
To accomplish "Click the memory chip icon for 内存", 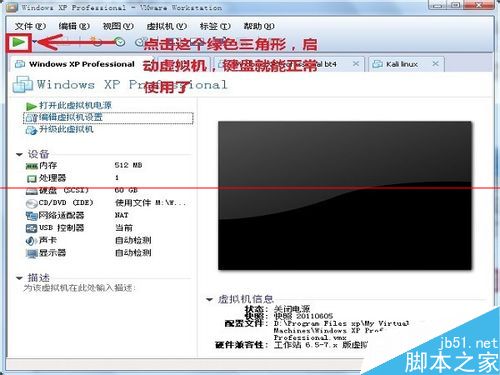I will pos(32,166).
